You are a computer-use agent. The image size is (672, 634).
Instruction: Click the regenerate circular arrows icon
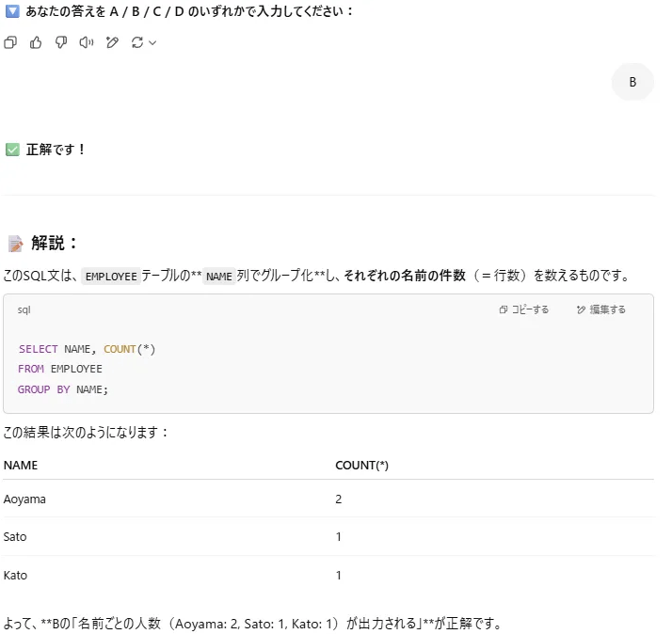(x=137, y=42)
